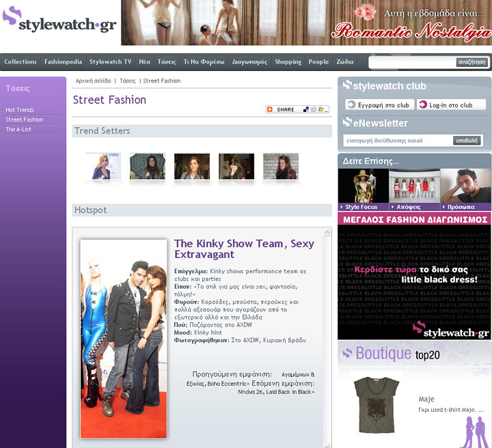
Task: Open Street Fashion sidebar link
Action: 25,120
